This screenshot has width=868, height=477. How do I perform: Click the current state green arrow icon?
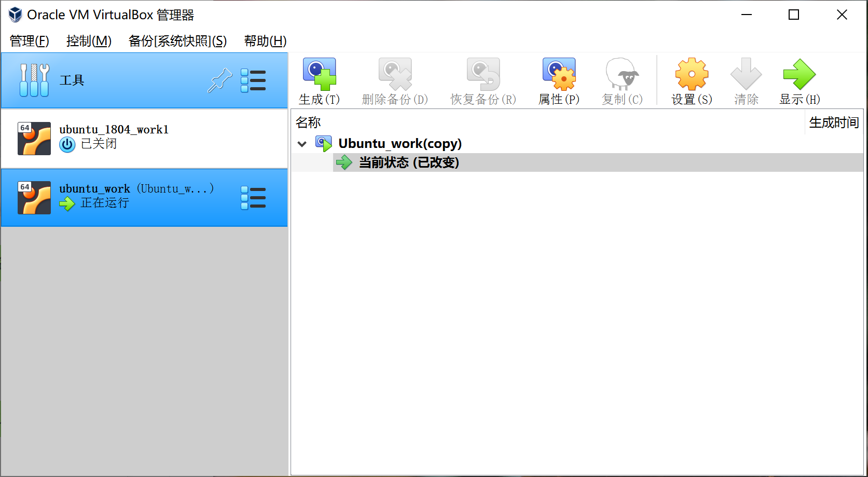[x=344, y=162]
